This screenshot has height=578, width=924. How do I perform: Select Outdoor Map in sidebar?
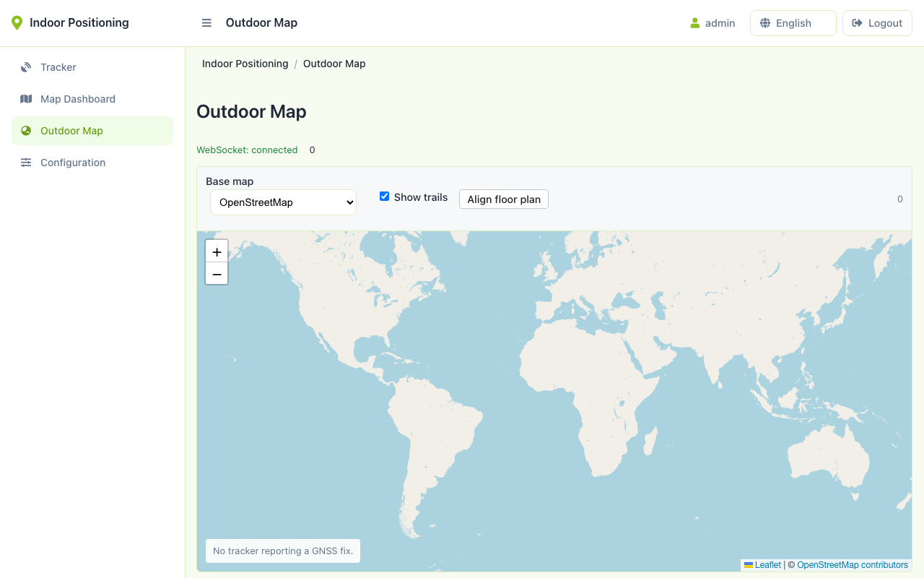pos(92,131)
